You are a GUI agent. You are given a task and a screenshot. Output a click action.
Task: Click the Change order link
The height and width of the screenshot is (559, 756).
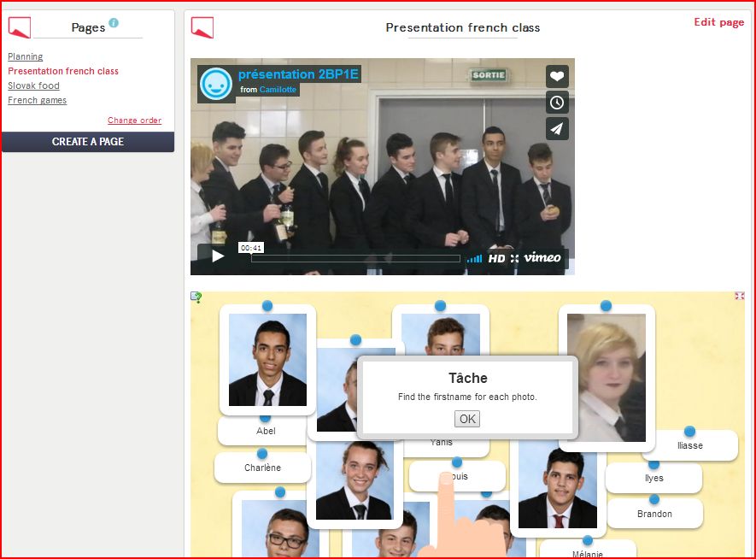(x=134, y=121)
